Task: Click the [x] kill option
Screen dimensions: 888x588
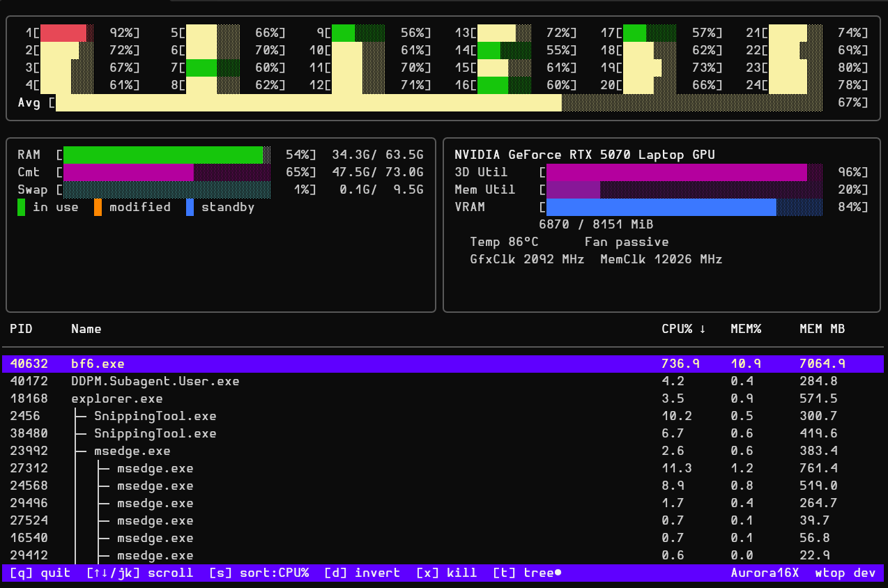Action: point(446,573)
